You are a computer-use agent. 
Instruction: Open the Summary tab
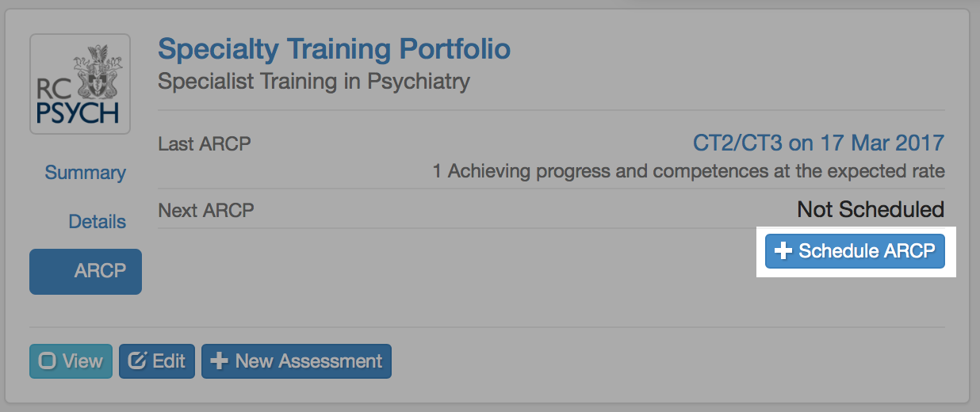click(x=85, y=173)
